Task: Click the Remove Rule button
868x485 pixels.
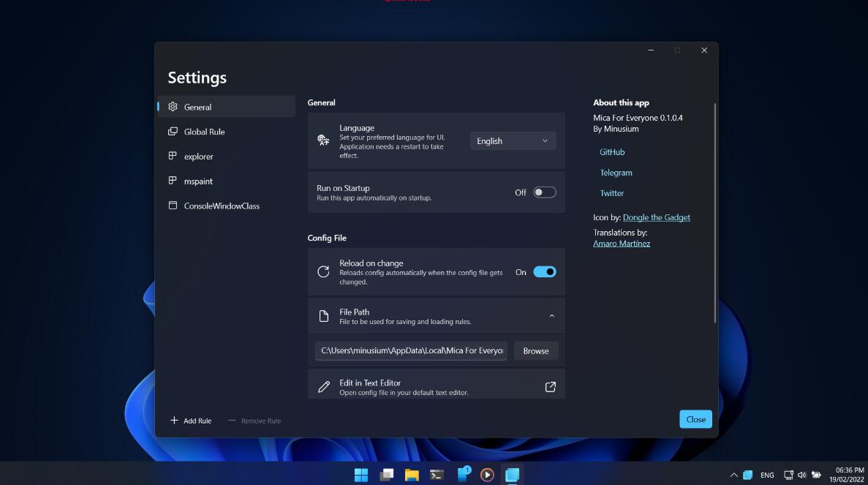Action: click(254, 421)
